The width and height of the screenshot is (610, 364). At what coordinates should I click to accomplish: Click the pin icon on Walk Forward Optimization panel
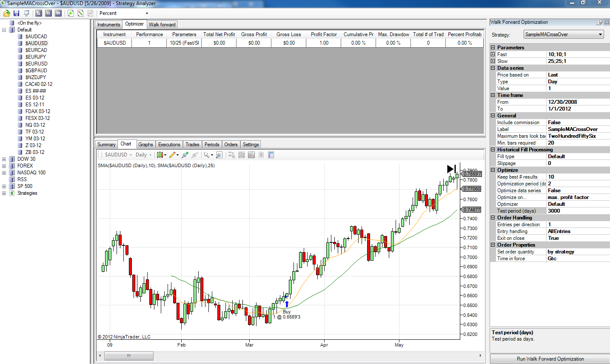point(600,23)
